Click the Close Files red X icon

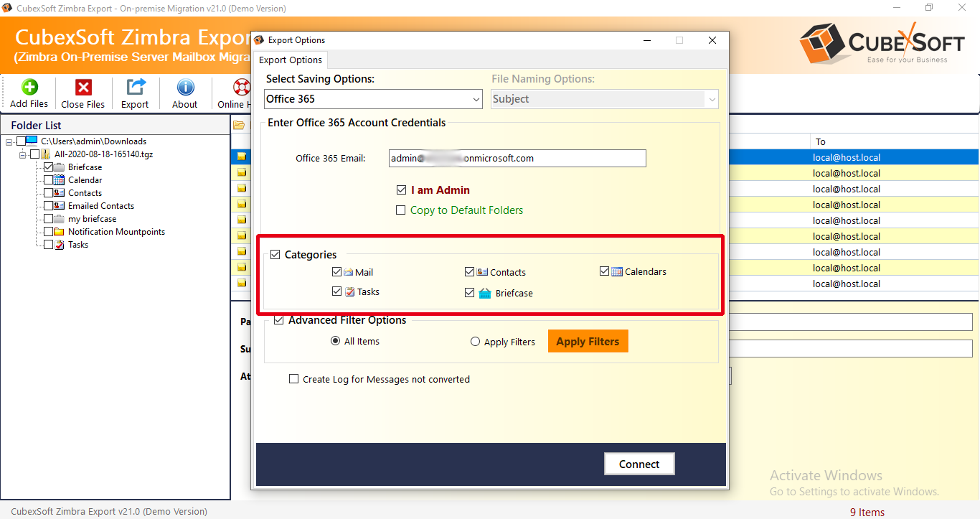(x=83, y=88)
